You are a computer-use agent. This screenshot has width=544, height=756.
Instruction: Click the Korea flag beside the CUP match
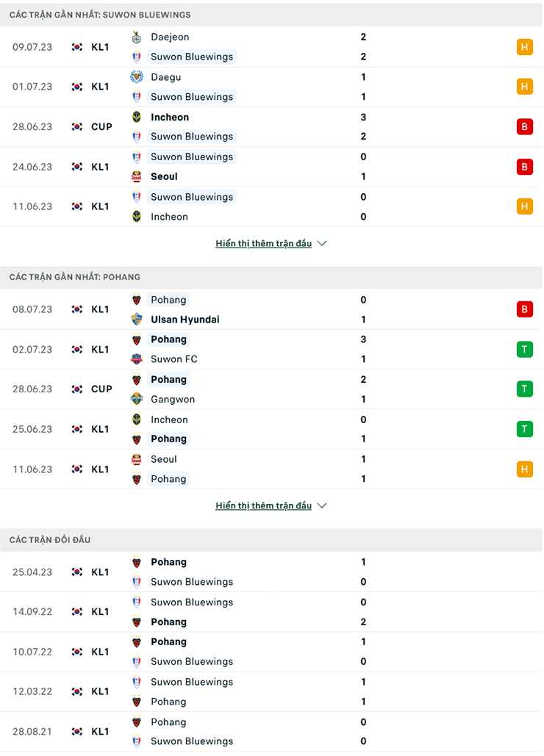(76, 126)
